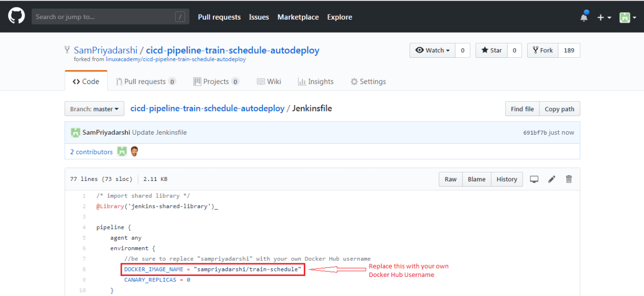Open SamPriyadarshi owner profile link

coord(106,50)
